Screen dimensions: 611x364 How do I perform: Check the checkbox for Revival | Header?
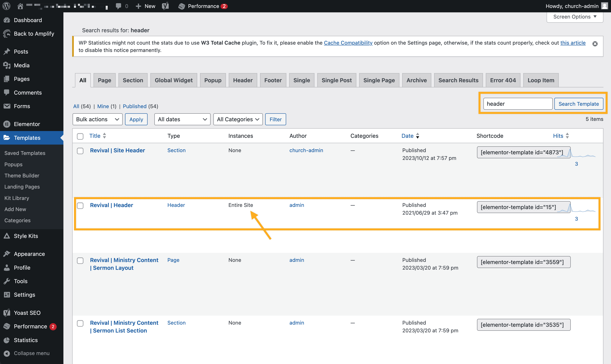tap(80, 206)
